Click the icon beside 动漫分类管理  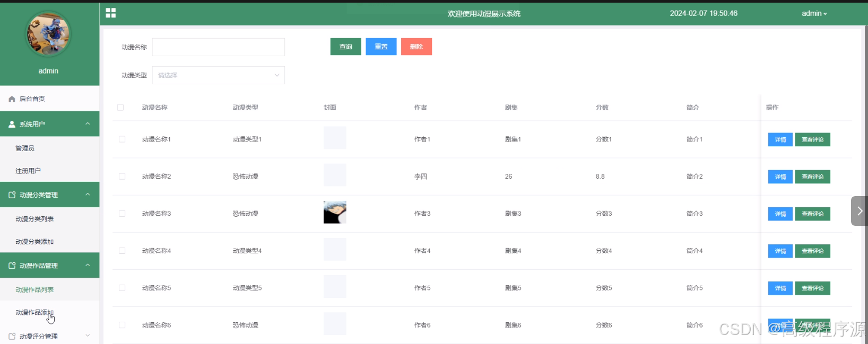pos(12,195)
